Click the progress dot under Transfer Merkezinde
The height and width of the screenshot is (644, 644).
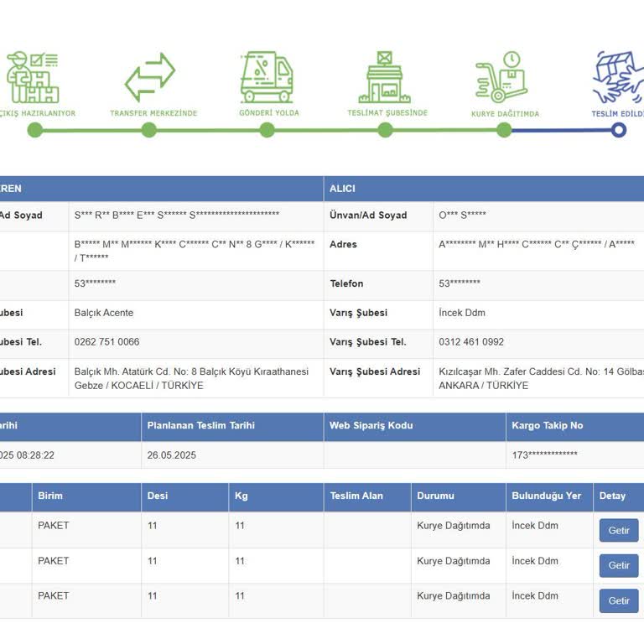tap(148, 130)
